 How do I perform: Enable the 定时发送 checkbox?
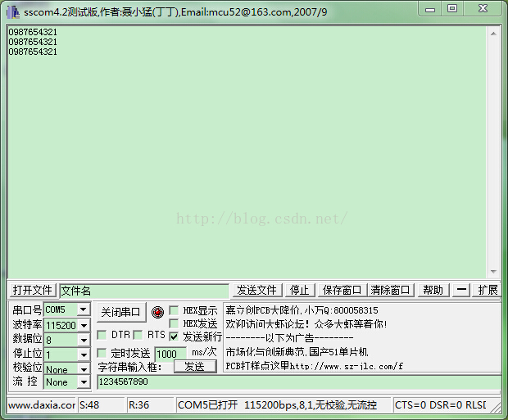(102, 353)
